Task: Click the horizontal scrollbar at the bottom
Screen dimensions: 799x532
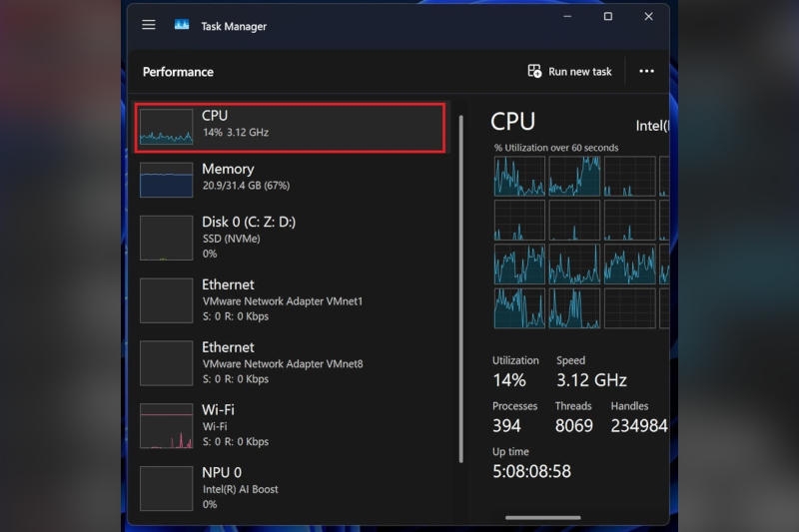Action: [x=542, y=518]
